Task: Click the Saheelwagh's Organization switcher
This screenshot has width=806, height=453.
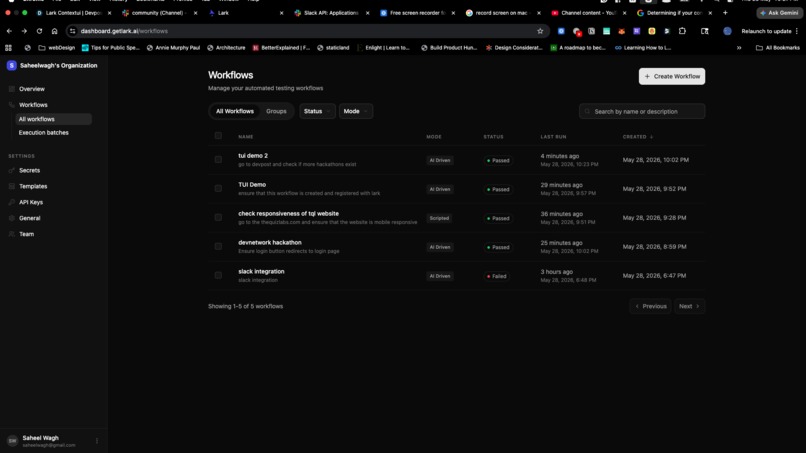Action: [x=52, y=65]
